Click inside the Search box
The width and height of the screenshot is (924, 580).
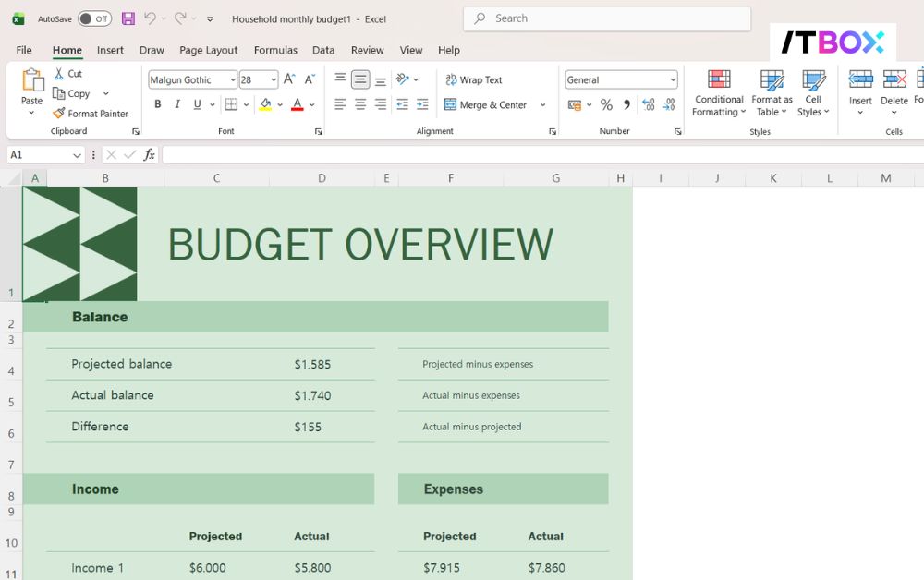click(607, 18)
